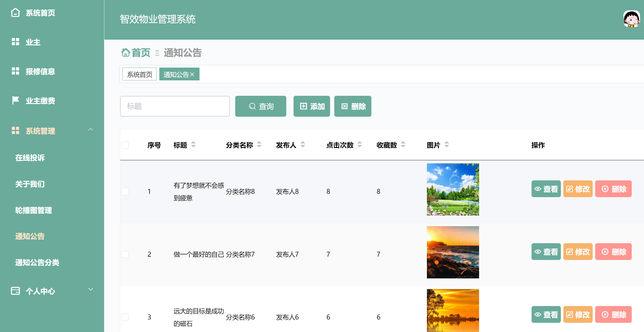Click 查看 for 有了梦想就不会感到疲惫 row
The width and height of the screenshot is (644, 332).
coord(546,189)
